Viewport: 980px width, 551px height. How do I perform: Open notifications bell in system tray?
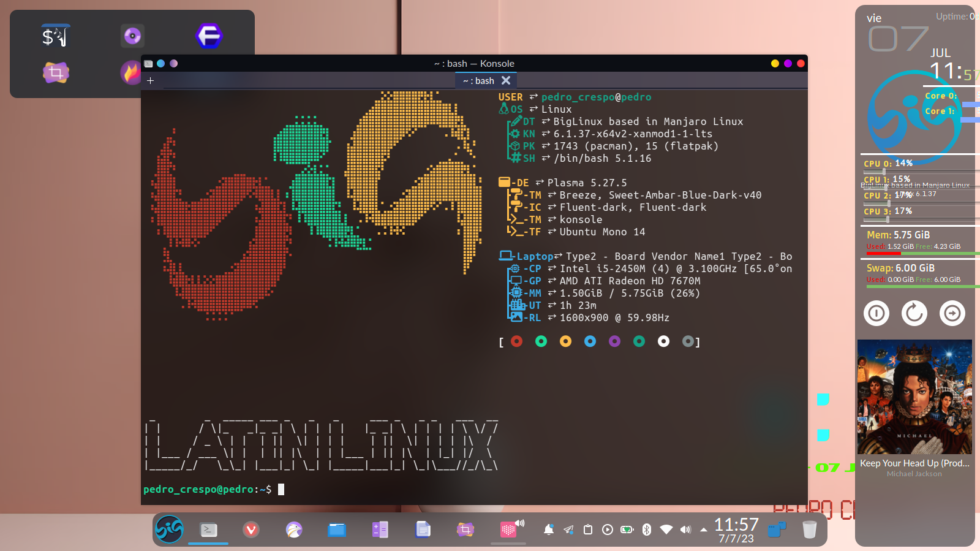[549, 530]
